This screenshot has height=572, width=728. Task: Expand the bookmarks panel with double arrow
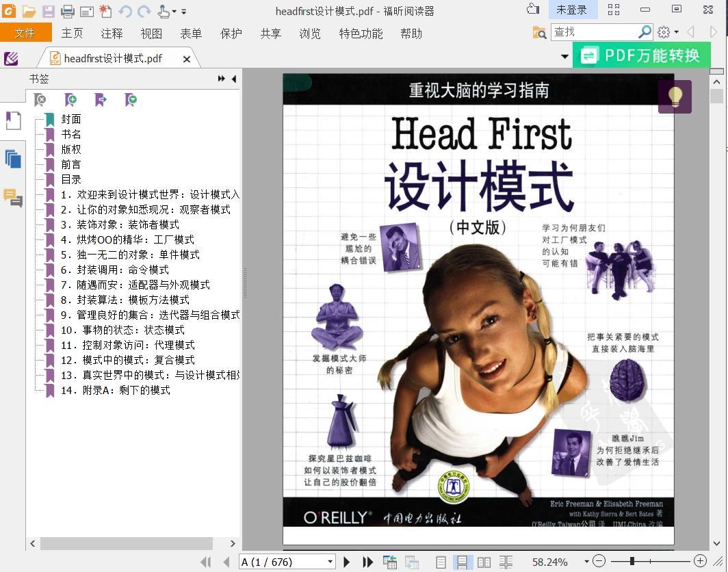pos(222,79)
